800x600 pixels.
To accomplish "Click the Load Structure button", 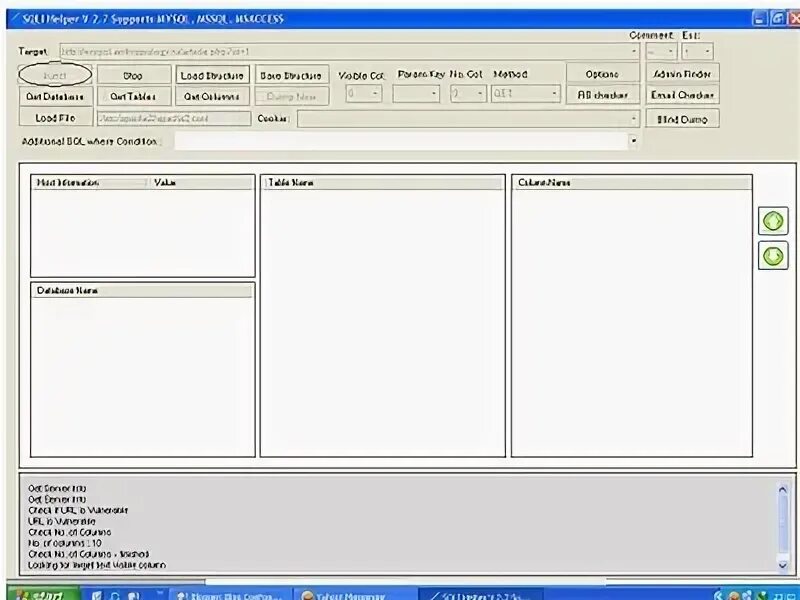I will 212,76.
